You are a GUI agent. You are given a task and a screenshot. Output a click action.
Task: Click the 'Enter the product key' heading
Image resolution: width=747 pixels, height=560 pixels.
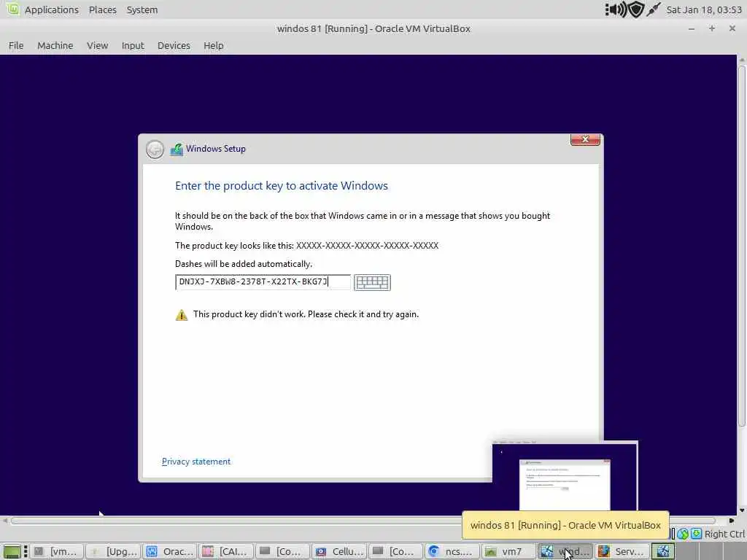281,186
